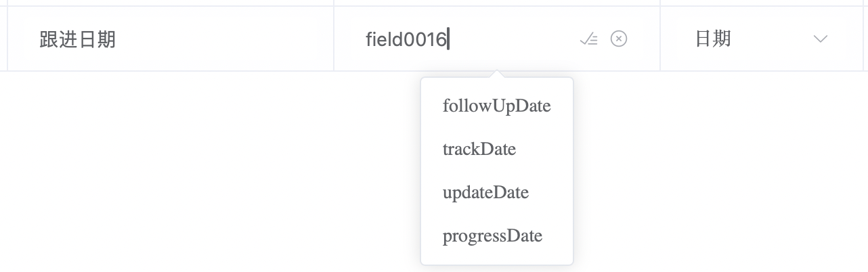This screenshot has height=272, width=868.
Task: Focus the field0016 text input
Action: [x=467, y=39]
